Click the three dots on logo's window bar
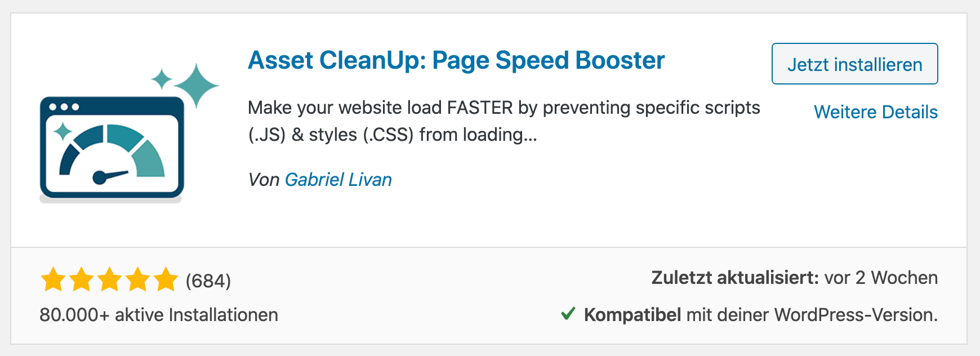 click(x=64, y=107)
